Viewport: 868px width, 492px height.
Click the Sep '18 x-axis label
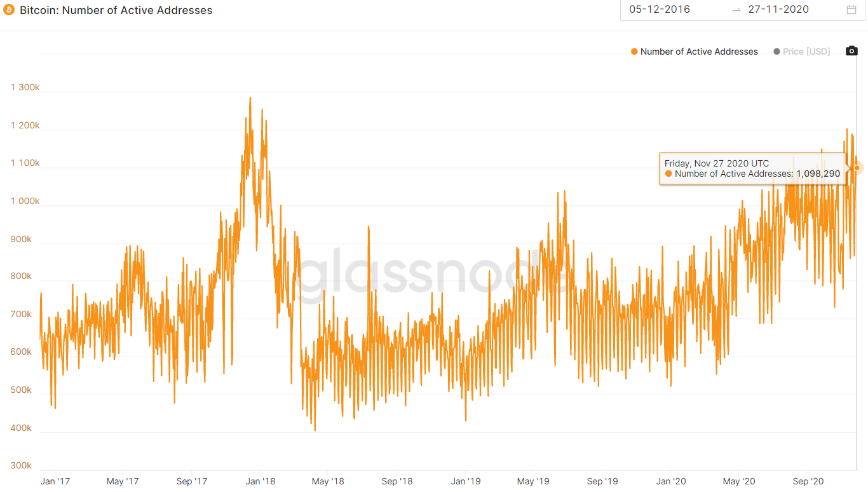398,481
